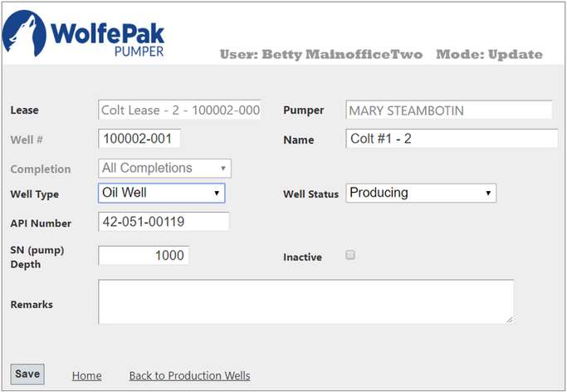Image resolution: width=567 pixels, height=392 pixels.
Task: Open the Well Status dropdown
Action: click(x=421, y=193)
